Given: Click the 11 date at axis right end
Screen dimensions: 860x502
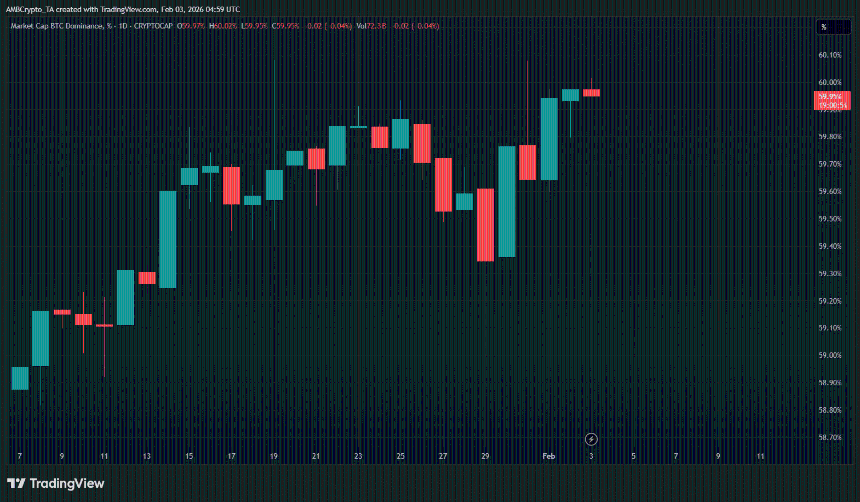Looking at the screenshot, I should pos(761,455).
